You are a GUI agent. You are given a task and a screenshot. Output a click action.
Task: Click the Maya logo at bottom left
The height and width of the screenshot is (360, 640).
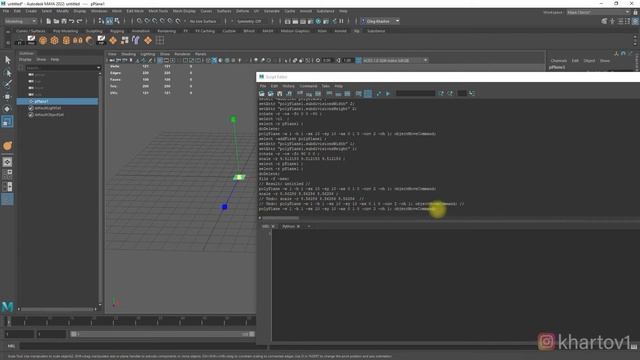(x=7, y=306)
